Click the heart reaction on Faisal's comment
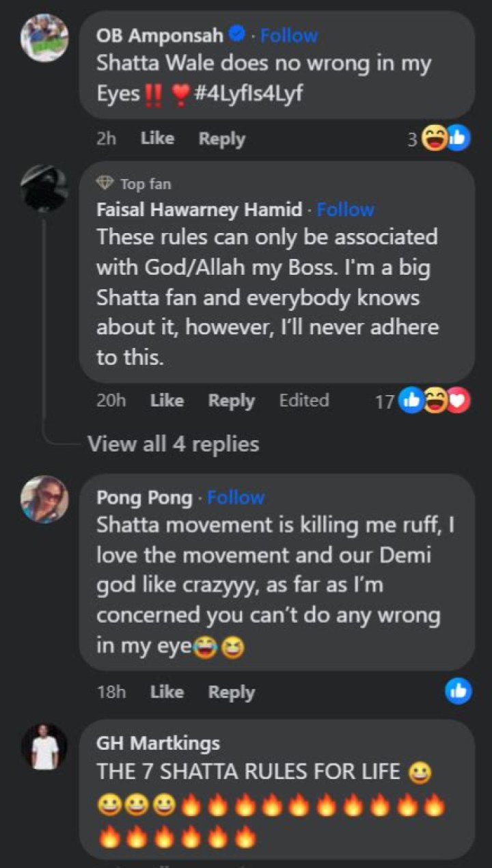The image size is (492, 868). pyautogui.click(x=459, y=400)
